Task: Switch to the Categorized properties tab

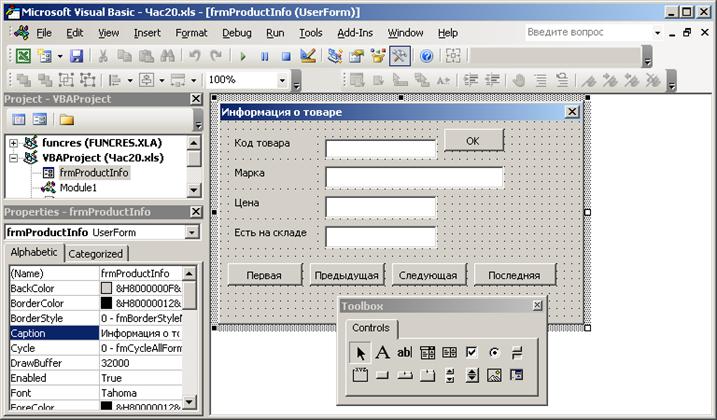Action: tap(96, 254)
